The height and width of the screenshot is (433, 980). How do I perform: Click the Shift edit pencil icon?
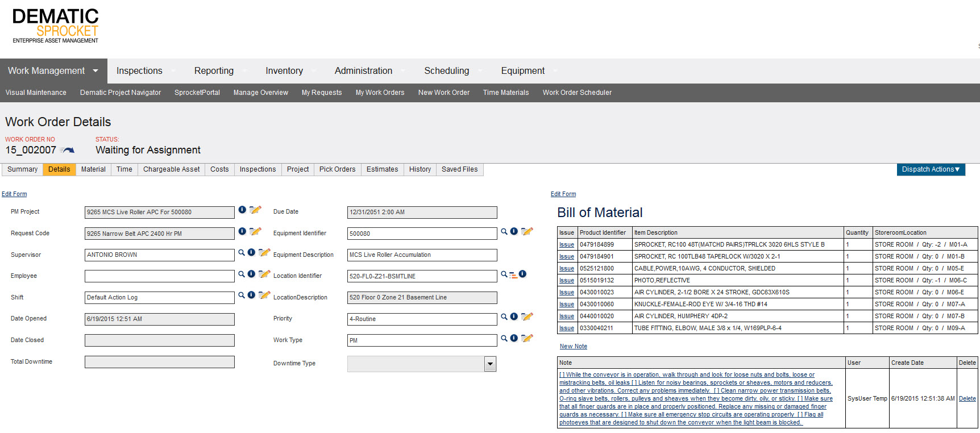pyautogui.click(x=264, y=295)
